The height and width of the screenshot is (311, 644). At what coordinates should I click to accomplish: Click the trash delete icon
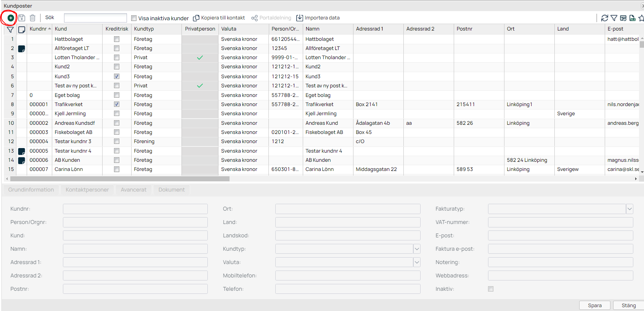point(33,18)
